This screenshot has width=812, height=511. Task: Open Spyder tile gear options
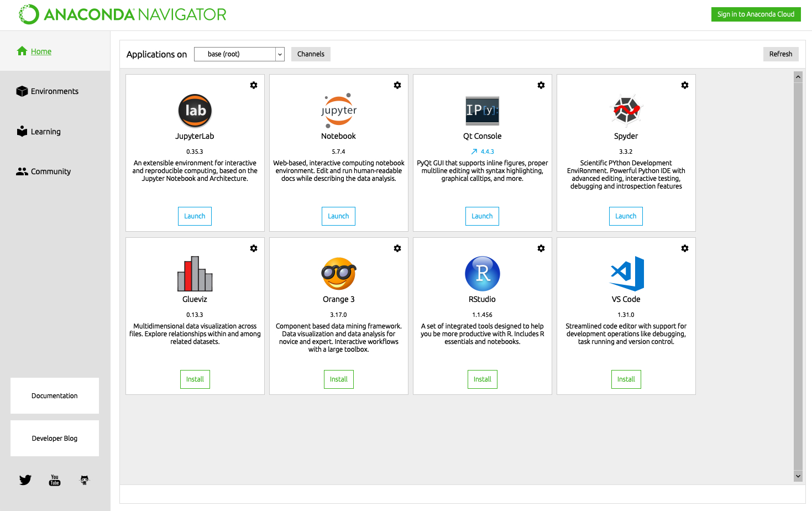point(685,85)
